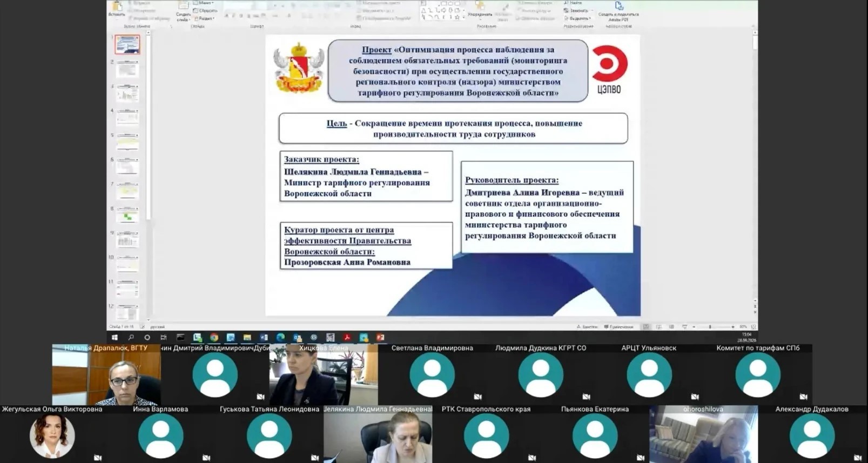Click Наталья Драпалюк, ВГТУ video tile
Image resolution: width=868 pixels, height=463 pixels.
coord(106,375)
